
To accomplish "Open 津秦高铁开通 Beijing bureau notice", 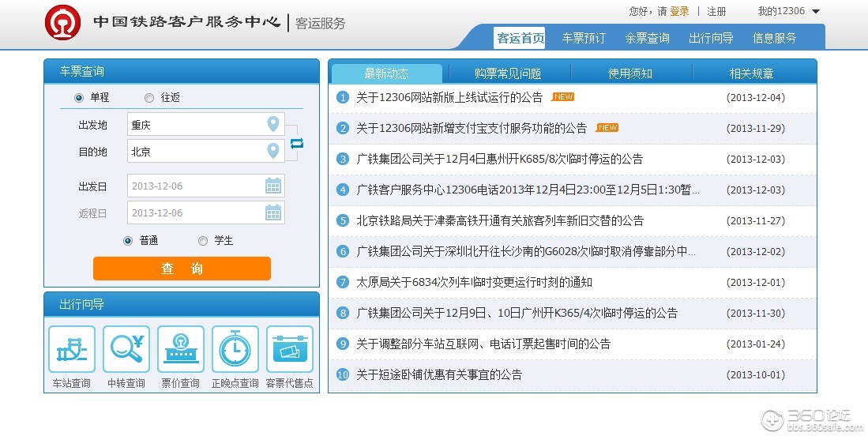I will [x=500, y=221].
